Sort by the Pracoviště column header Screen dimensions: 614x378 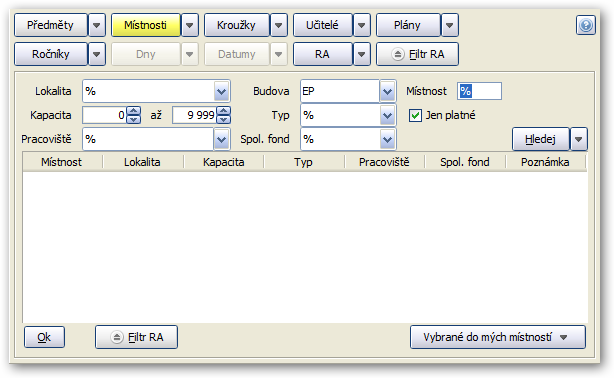[384, 162]
